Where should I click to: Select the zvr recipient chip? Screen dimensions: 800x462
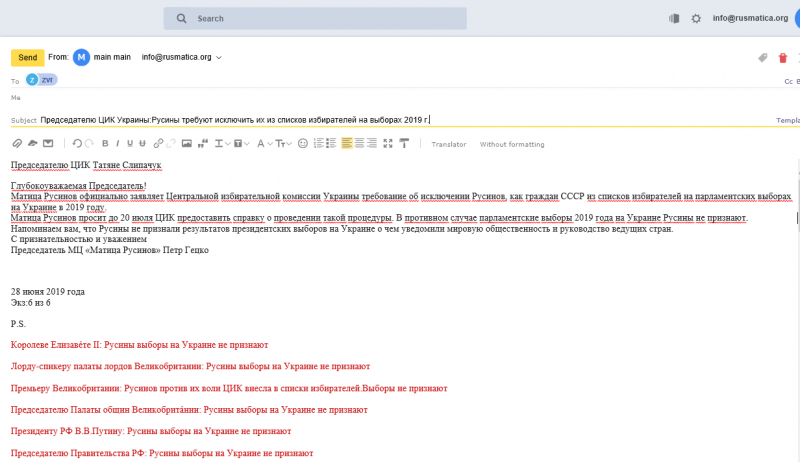pyautogui.click(x=41, y=80)
